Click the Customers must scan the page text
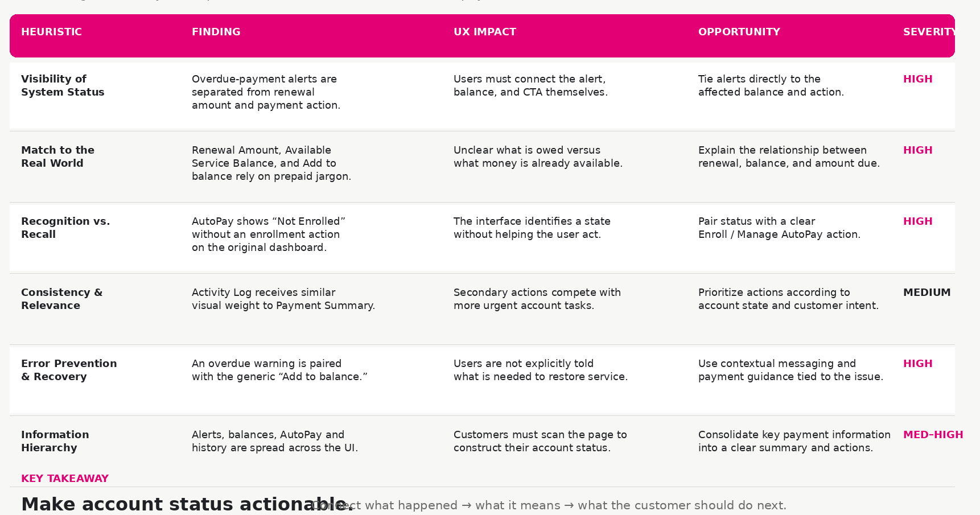Screen dimensions: 980x515 (540, 441)
